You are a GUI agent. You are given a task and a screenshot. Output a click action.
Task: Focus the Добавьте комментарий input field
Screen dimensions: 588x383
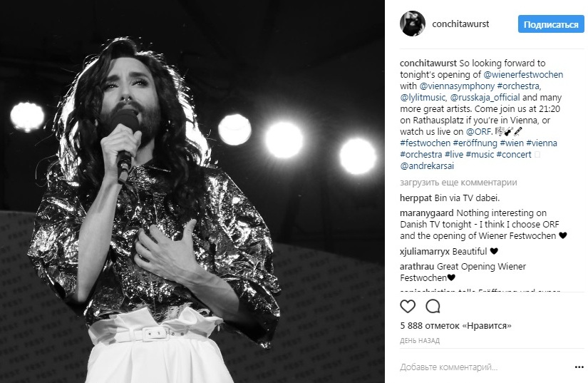click(x=484, y=367)
